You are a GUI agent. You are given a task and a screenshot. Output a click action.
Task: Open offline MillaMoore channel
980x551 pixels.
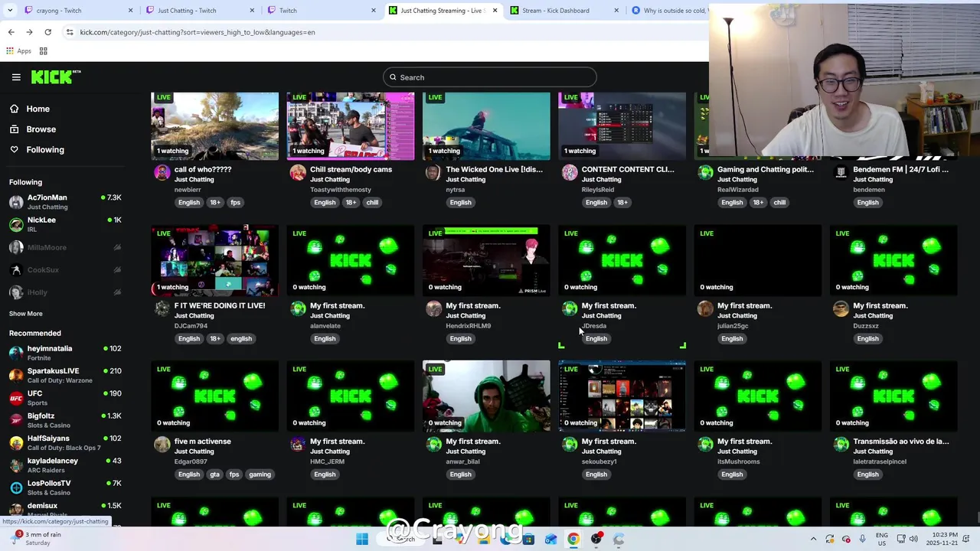[65, 247]
